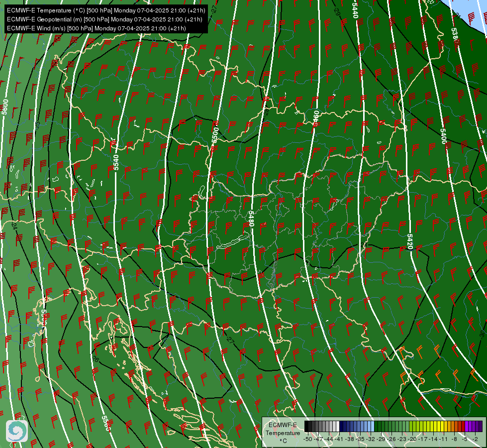Click the -2 legend value

[x=475, y=439]
